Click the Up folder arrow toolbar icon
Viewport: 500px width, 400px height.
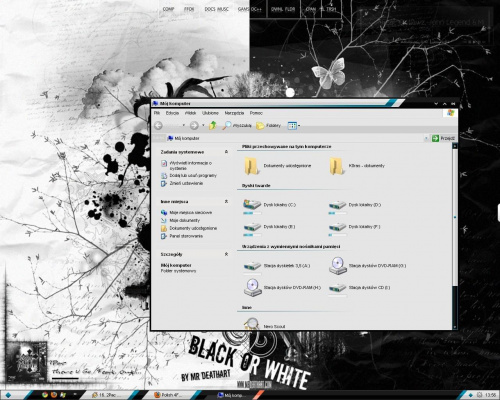coord(213,125)
